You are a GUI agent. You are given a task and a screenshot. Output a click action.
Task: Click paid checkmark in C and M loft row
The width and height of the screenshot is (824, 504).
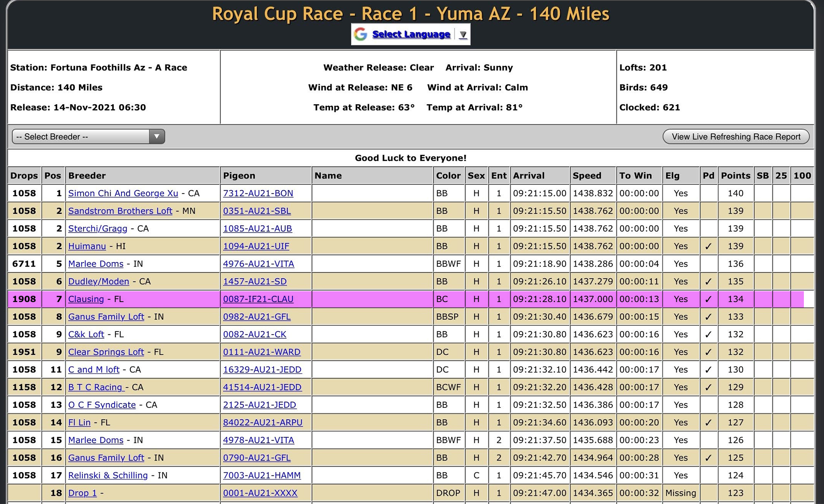click(708, 370)
